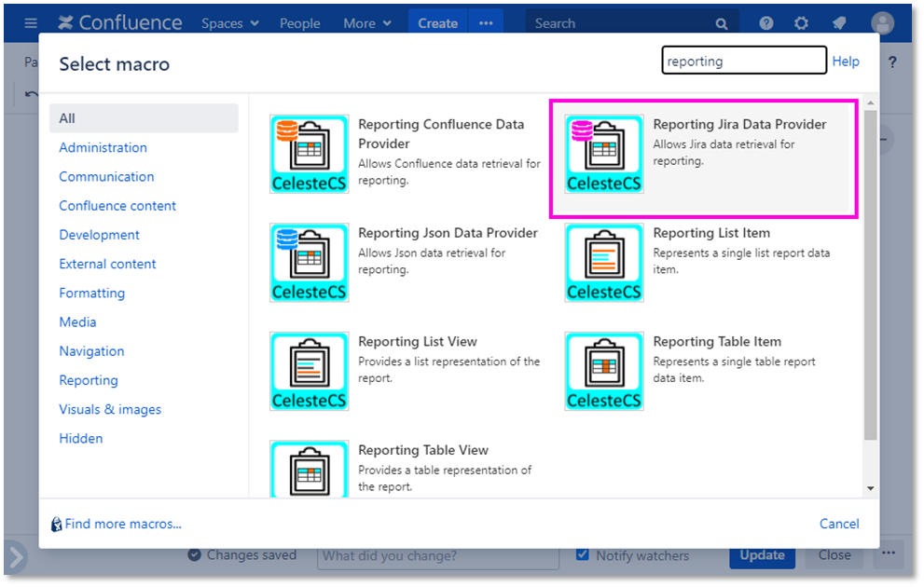Click the Update button
This screenshot has width=924, height=587.
point(762,556)
